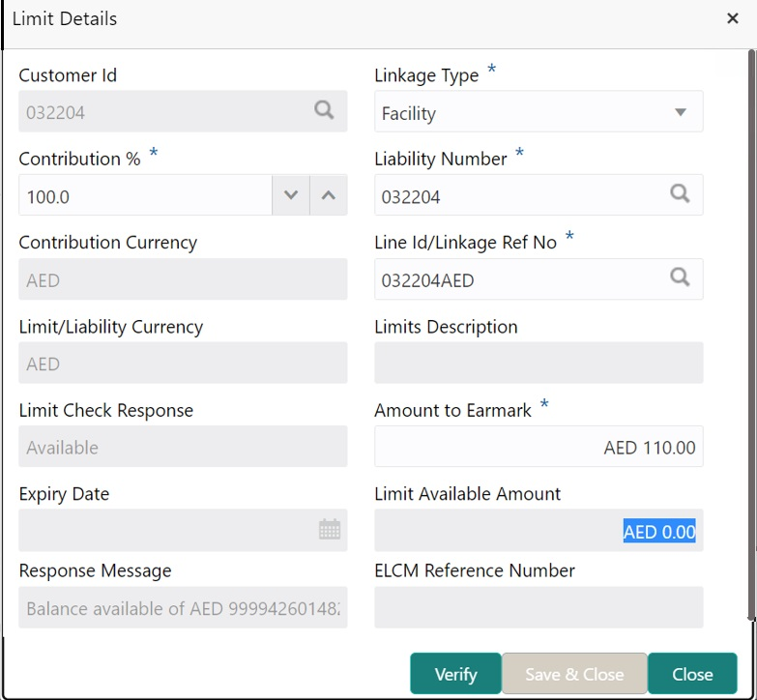Viewport: 757px width, 700px height.
Task: Click the empty ELCM Reference Number field
Action: [x=539, y=607]
